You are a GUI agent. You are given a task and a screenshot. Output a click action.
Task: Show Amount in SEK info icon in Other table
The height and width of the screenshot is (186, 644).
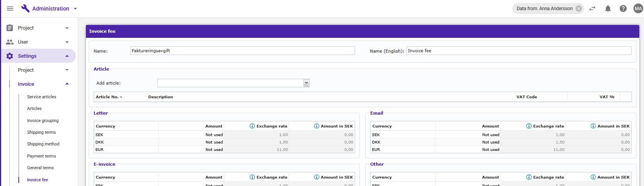(593, 177)
